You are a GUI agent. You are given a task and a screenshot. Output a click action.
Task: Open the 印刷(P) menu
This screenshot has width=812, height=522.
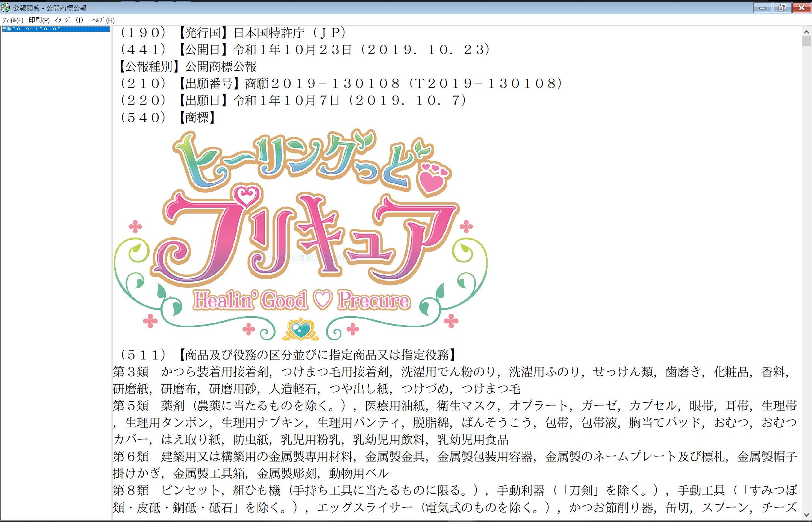[39, 20]
